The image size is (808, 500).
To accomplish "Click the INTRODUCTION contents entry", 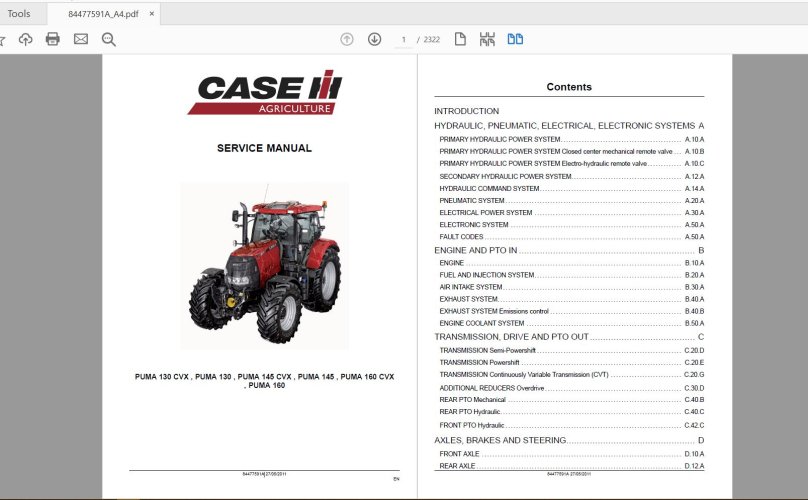I will [466, 111].
